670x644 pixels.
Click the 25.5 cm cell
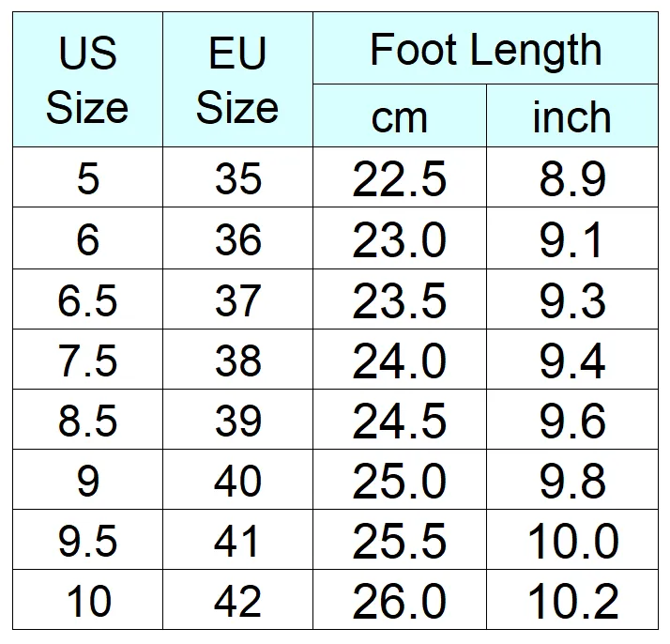click(400, 539)
